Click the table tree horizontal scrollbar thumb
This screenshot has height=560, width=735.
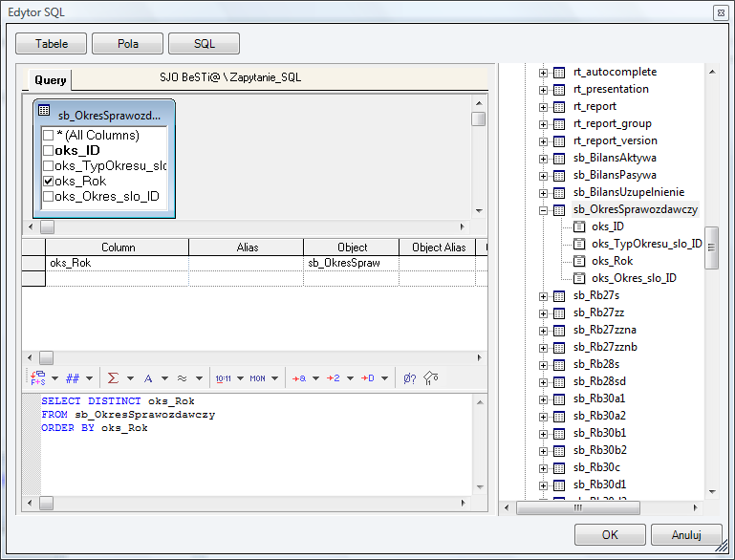pos(578,507)
